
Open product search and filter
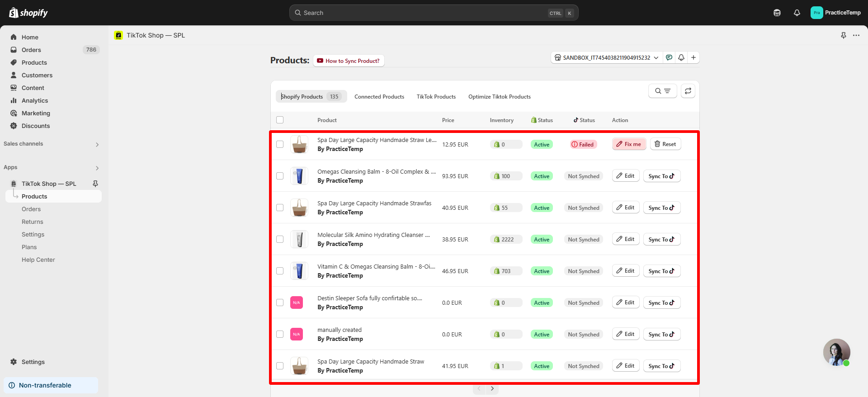pos(663,91)
